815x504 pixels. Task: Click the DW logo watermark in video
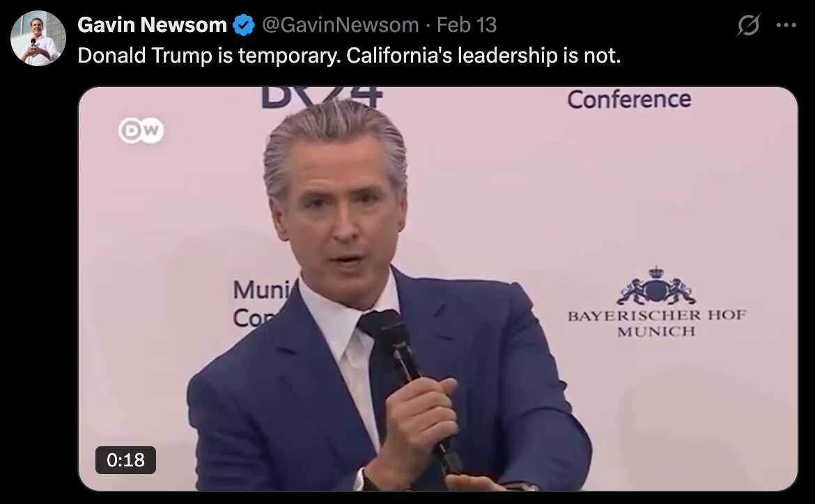pos(141,130)
